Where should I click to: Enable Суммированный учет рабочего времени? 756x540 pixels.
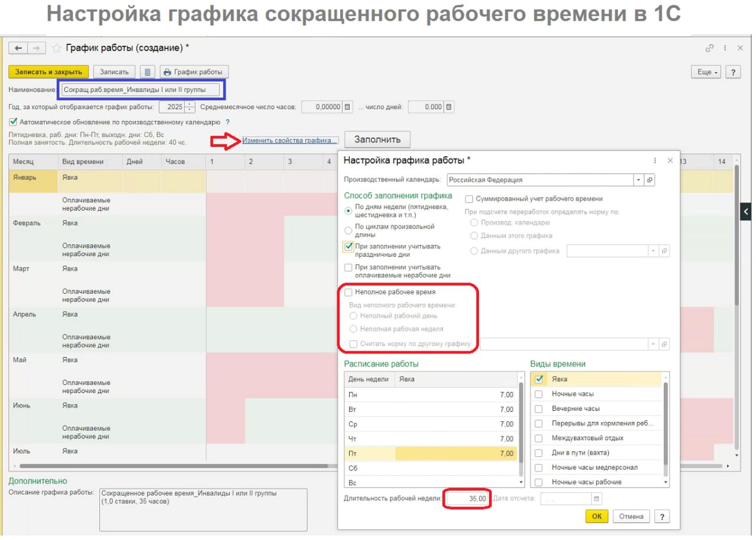470,199
